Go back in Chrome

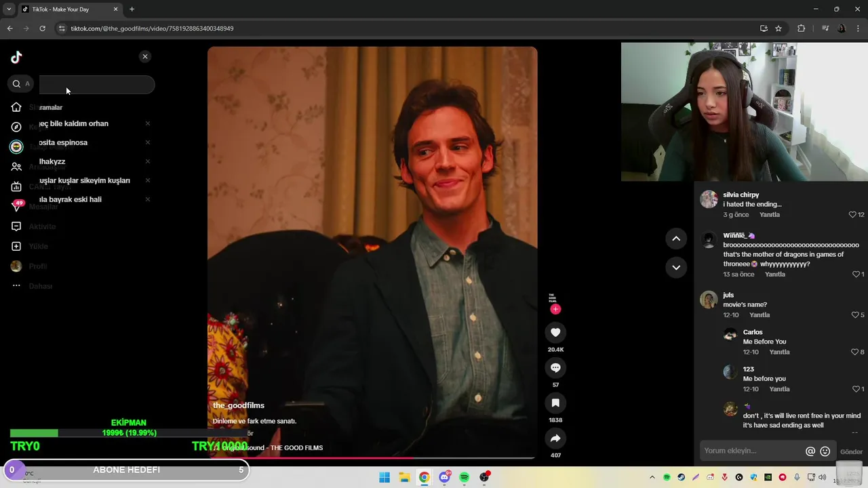pyautogui.click(x=9, y=28)
